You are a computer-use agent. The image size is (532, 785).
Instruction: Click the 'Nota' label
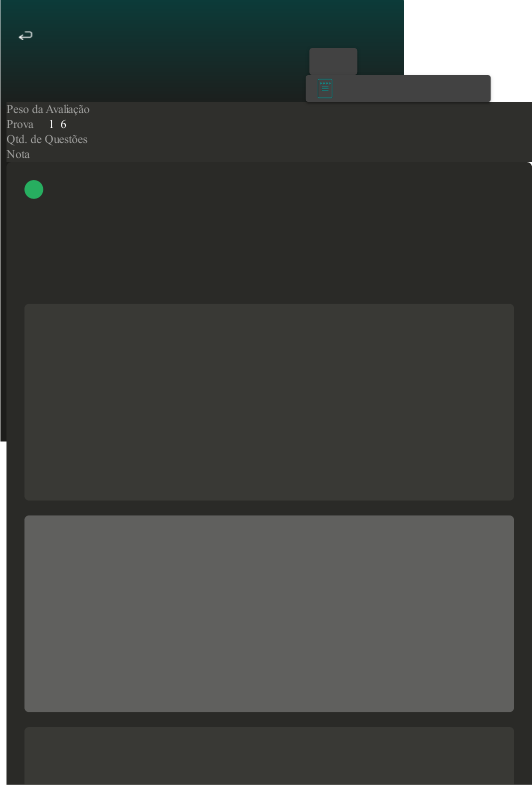coord(18,154)
